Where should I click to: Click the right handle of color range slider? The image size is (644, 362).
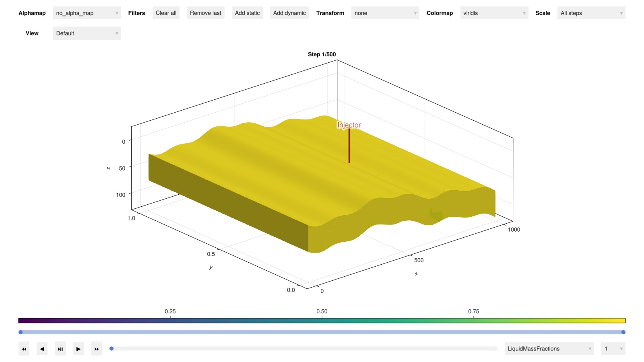click(623, 332)
